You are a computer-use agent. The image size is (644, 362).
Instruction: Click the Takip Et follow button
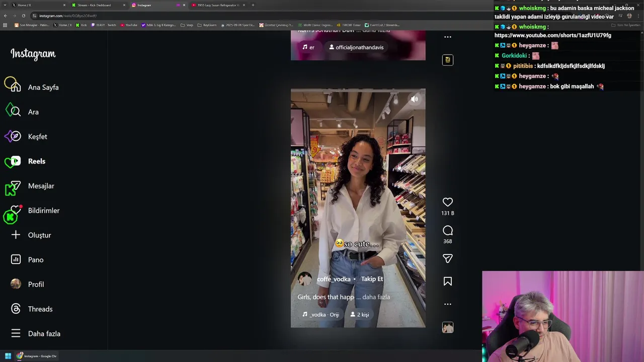click(x=372, y=279)
